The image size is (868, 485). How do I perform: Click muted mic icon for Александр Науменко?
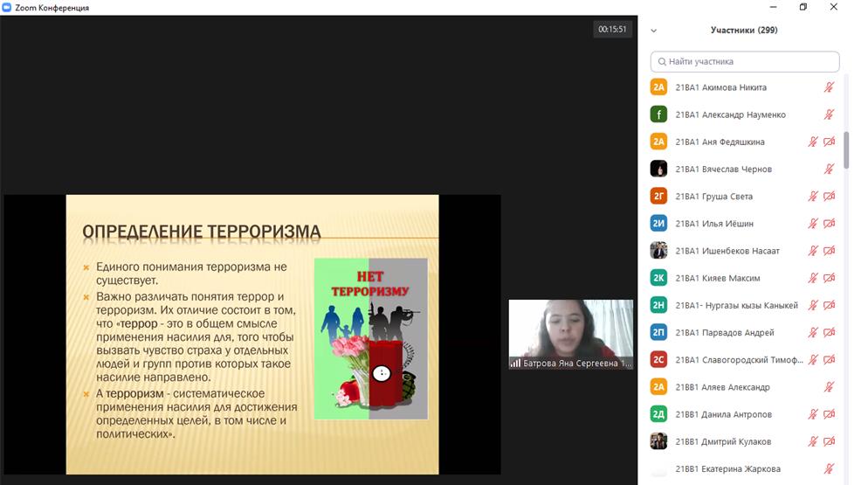pos(829,114)
